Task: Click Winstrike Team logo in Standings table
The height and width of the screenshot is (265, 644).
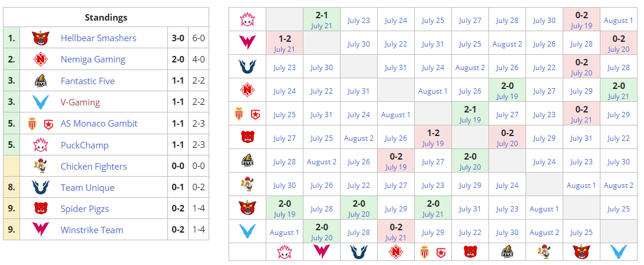Action: point(40,230)
